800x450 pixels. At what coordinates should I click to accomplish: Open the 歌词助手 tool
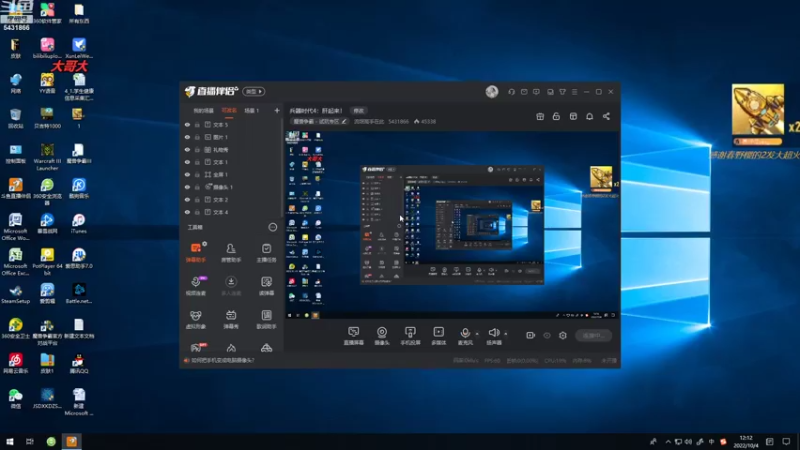266,319
